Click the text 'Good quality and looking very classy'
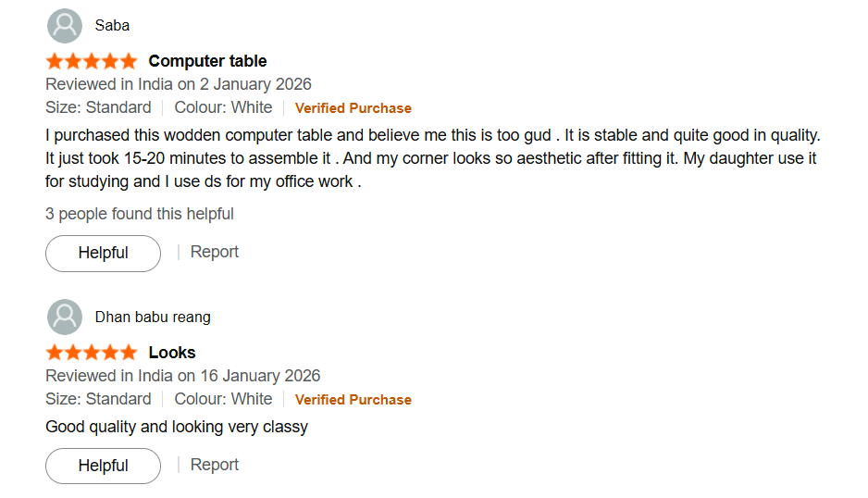The width and height of the screenshot is (868, 498). click(x=177, y=427)
